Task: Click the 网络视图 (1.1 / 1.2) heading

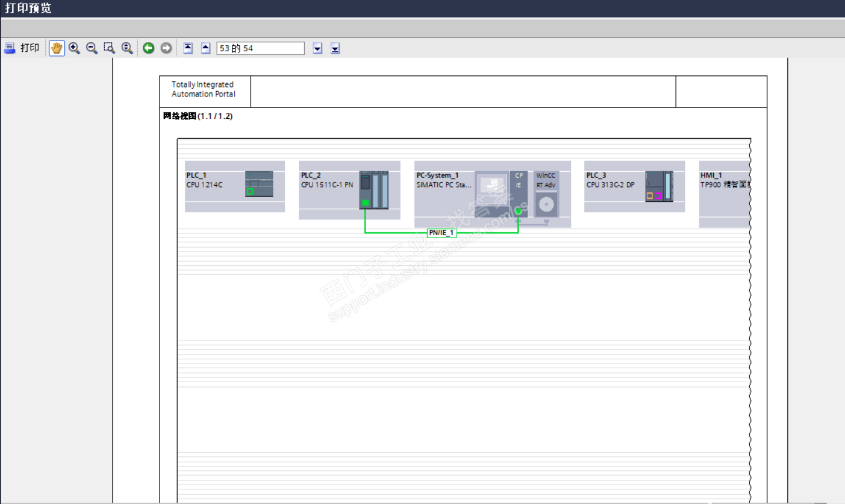Action: tap(198, 116)
